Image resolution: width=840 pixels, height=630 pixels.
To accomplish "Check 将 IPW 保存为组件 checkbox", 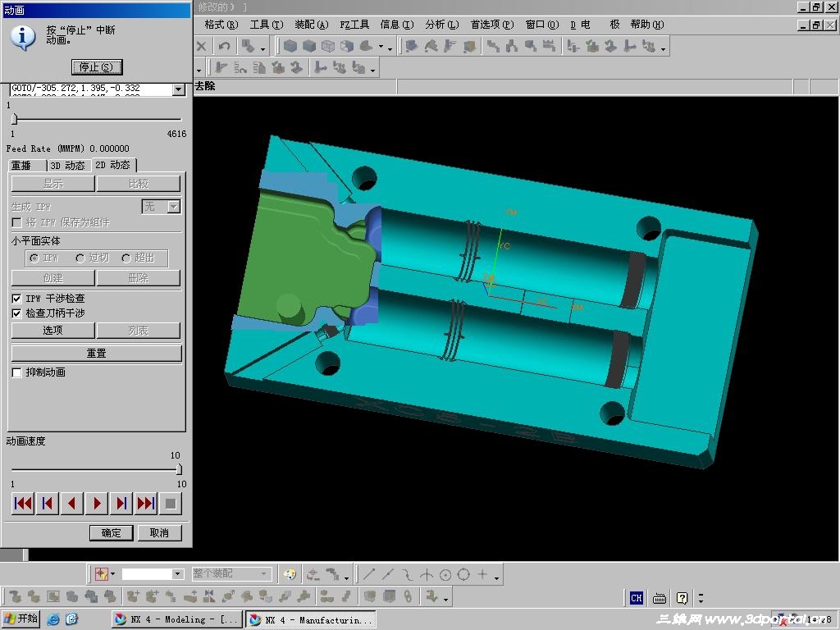I will (16, 222).
